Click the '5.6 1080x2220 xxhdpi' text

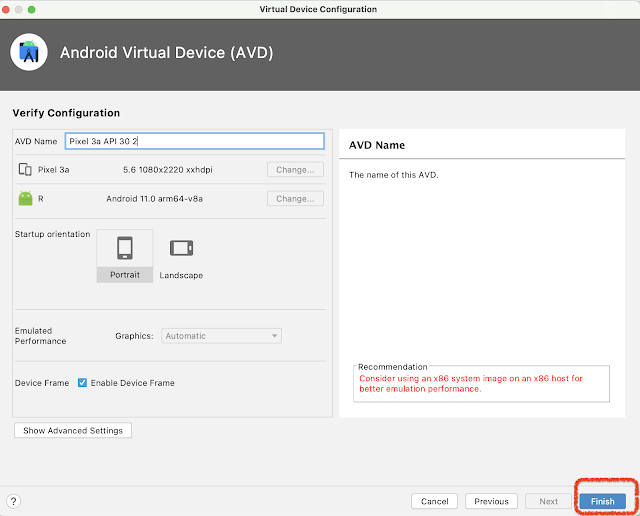[168, 169]
